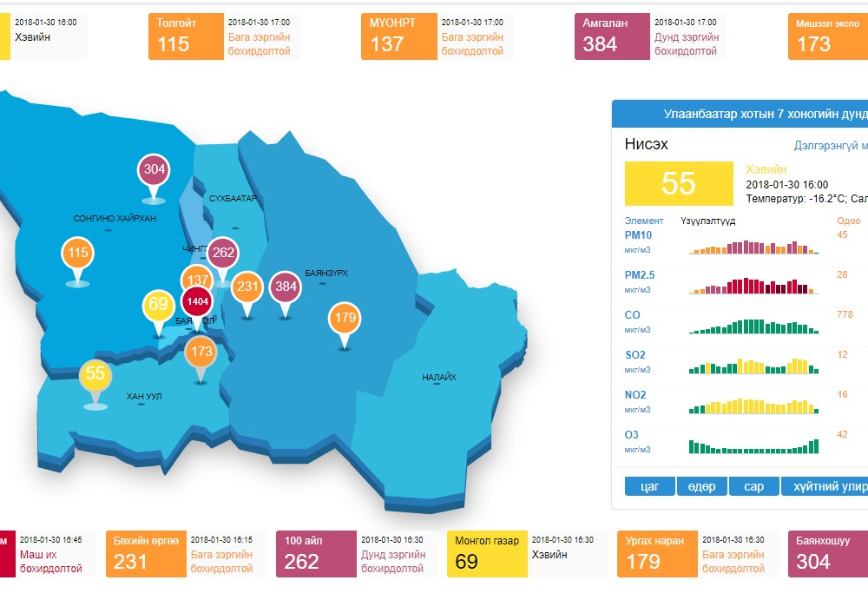Screen dimensions: 868x600
Task: Click the НАЛАЙХ district label
Action: click(439, 378)
